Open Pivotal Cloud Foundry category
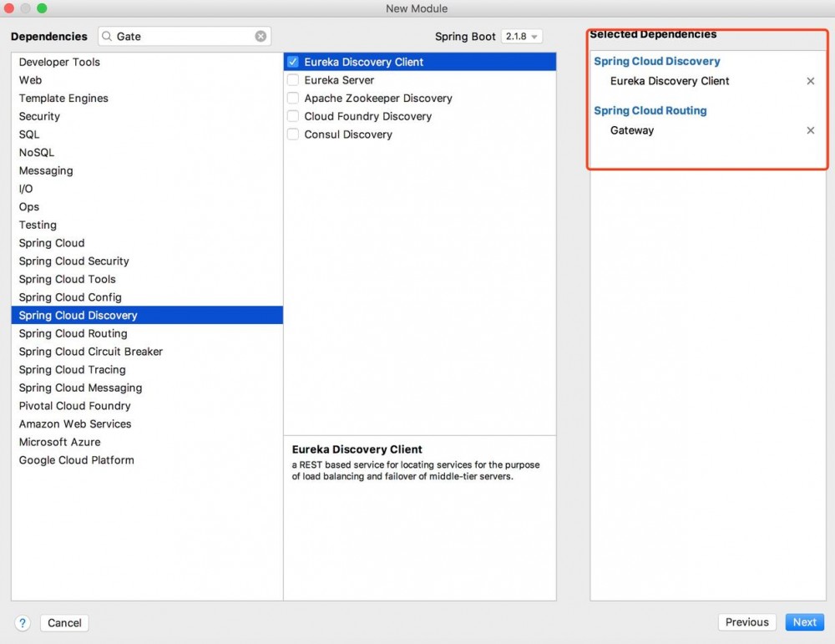The height and width of the screenshot is (644, 835). pos(147,406)
